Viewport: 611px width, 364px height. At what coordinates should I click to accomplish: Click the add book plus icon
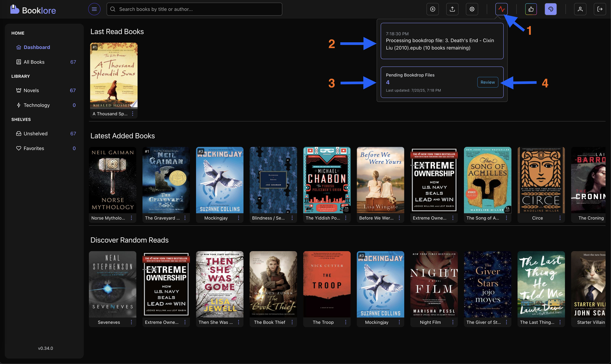[x=433, y=9]
